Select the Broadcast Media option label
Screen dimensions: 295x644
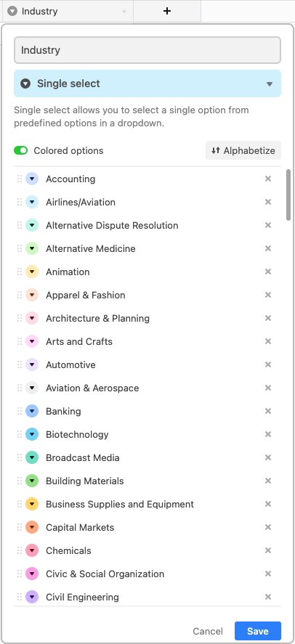tap(83, 458)
